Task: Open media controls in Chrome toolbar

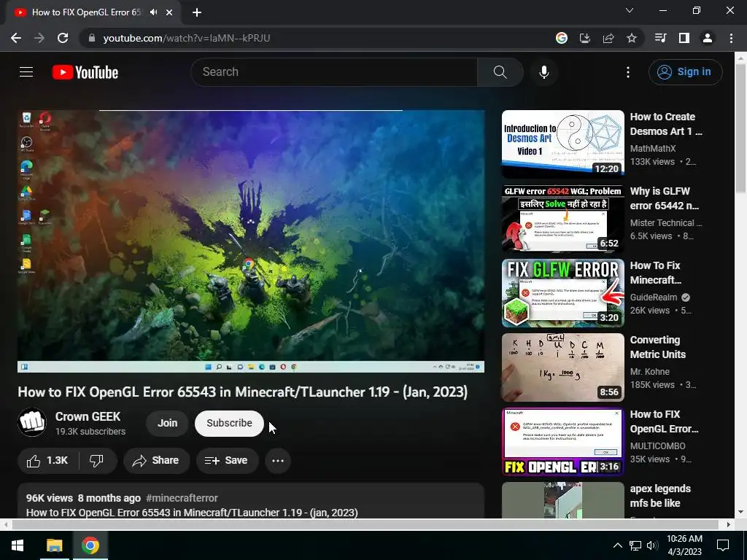Action: [x=661, y=38]
